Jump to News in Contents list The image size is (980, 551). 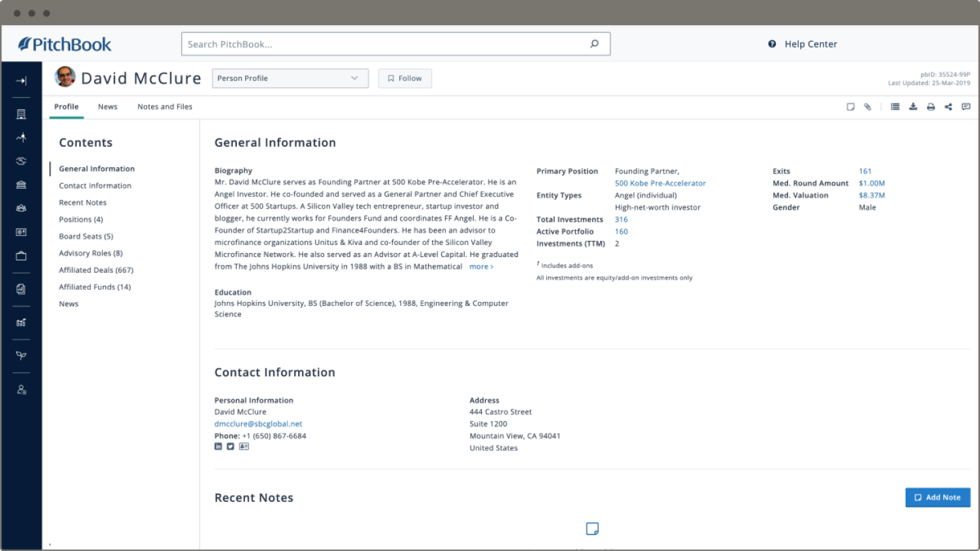69,304
